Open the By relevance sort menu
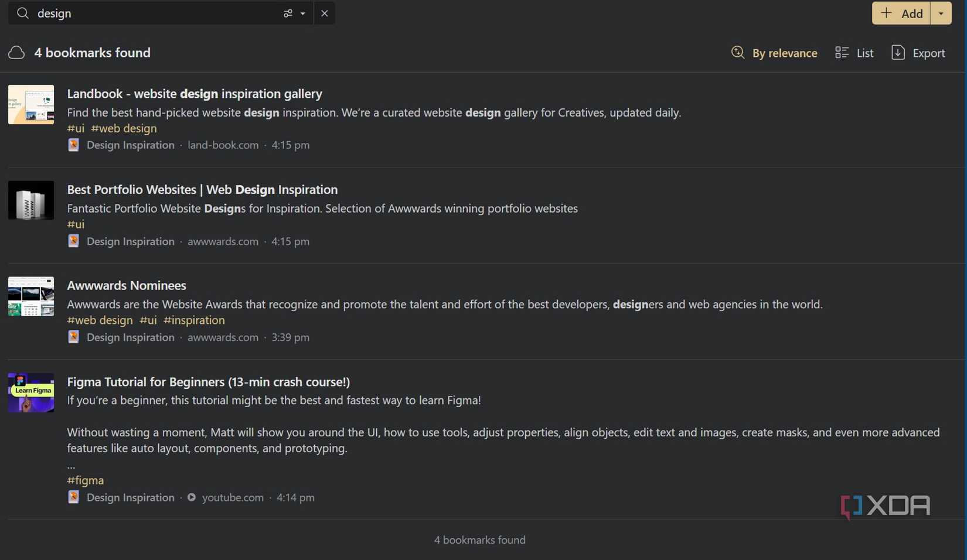Viewport: 967px width, 560px height. tap(774, 53)
